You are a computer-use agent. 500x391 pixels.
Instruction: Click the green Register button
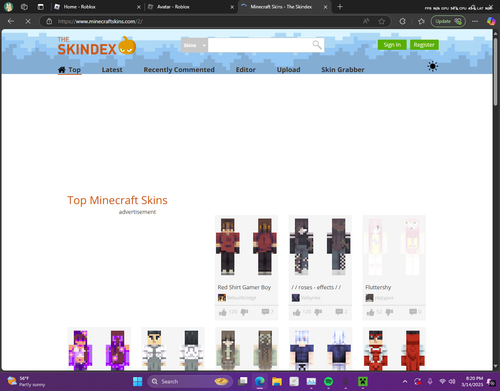coord(424,45)
